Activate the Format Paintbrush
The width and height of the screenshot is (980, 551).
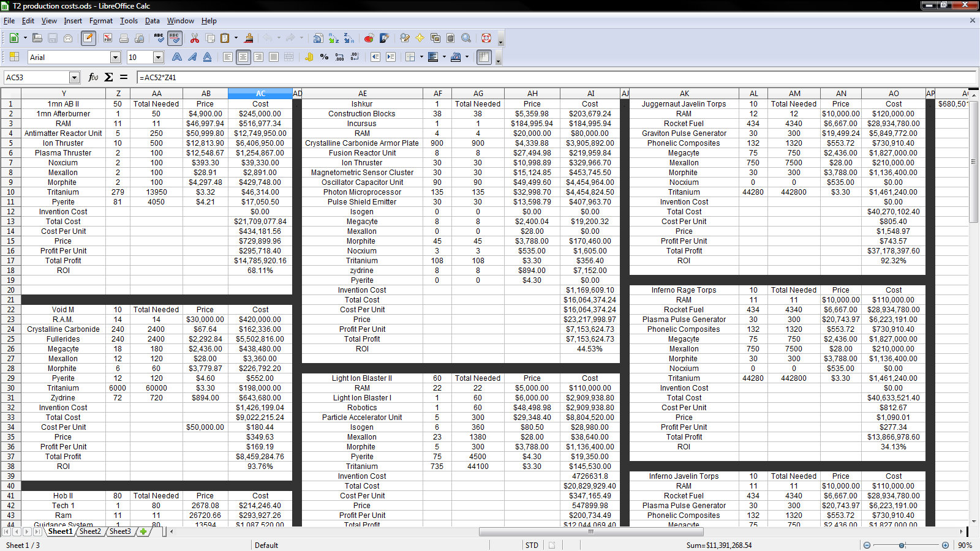click(x=249, y=38)
